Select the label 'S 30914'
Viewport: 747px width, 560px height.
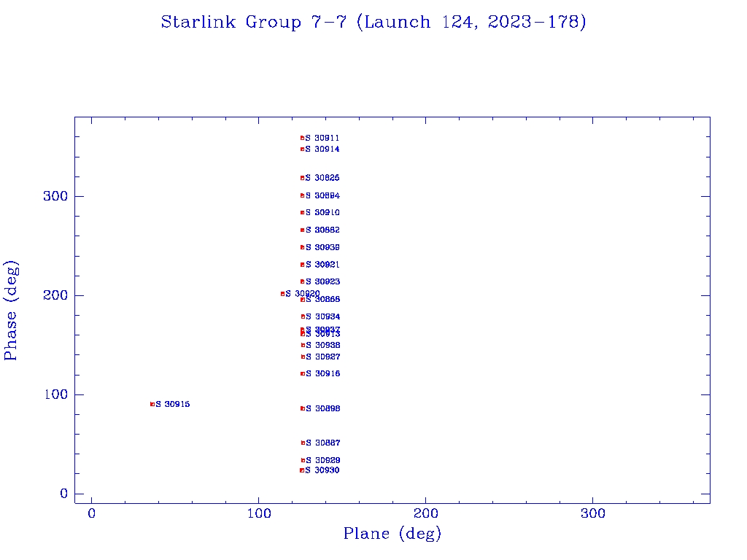tap(322, 149)
